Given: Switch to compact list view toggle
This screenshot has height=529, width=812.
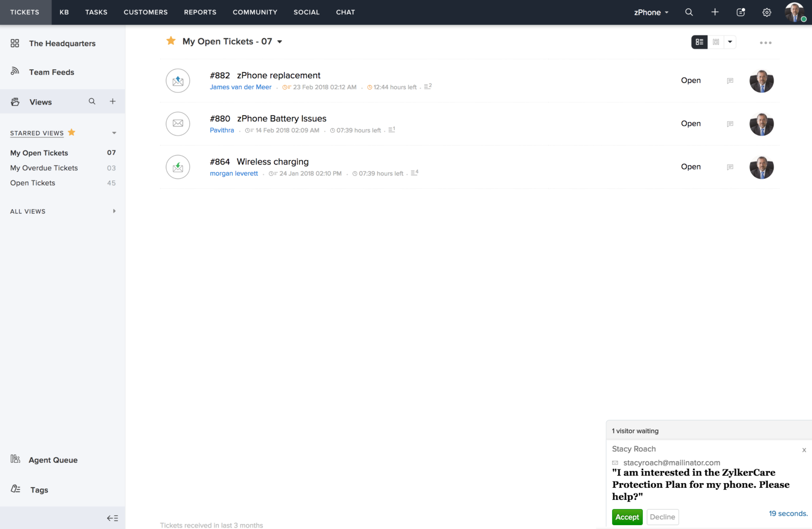Looking at the screenshot, I should point(699,42).
